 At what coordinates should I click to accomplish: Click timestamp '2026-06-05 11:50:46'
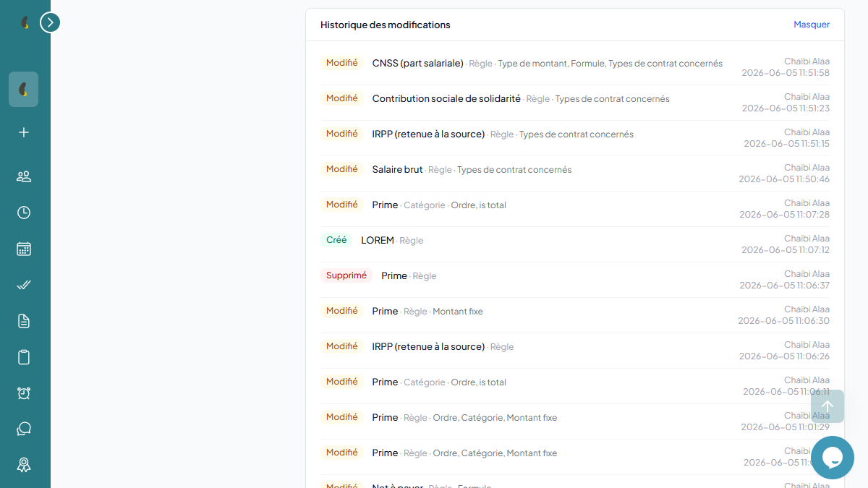pyautogui.click(x=784, y=179)
